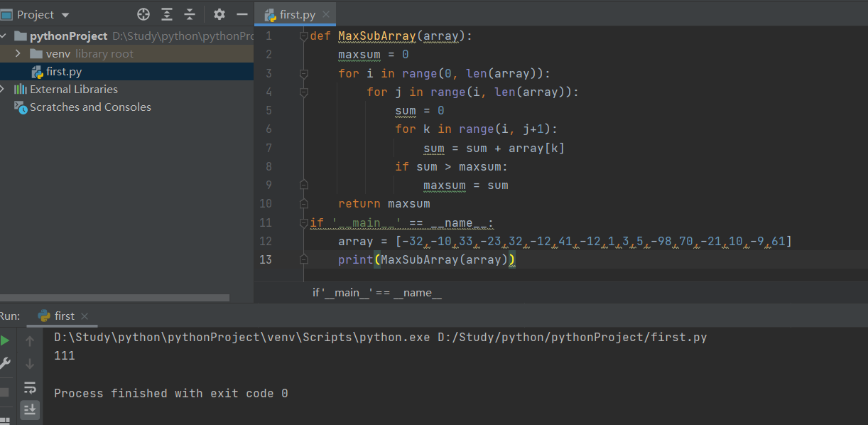This screenshot has width=868, height=425.
Task: Click the Expand All icon in Project panel
Action: click(x=167, y=14)
